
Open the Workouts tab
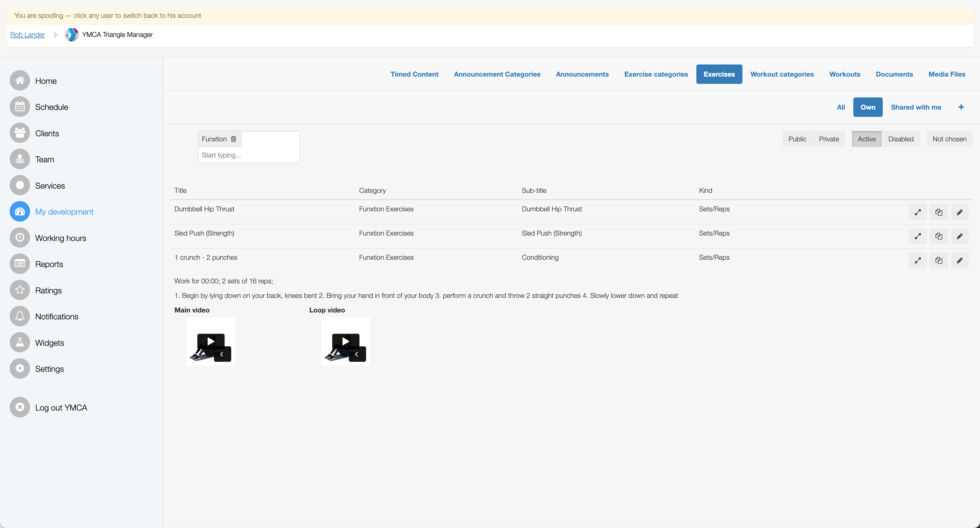[845, 74]
